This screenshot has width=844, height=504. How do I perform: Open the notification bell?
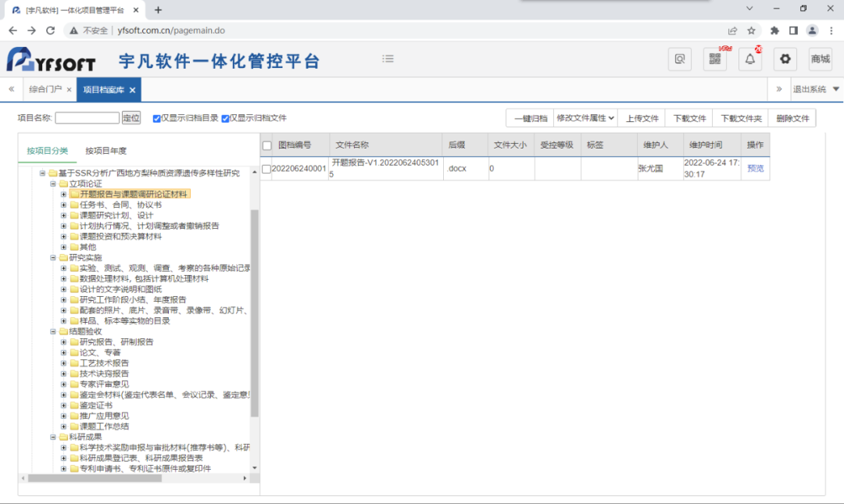(749, 59)
